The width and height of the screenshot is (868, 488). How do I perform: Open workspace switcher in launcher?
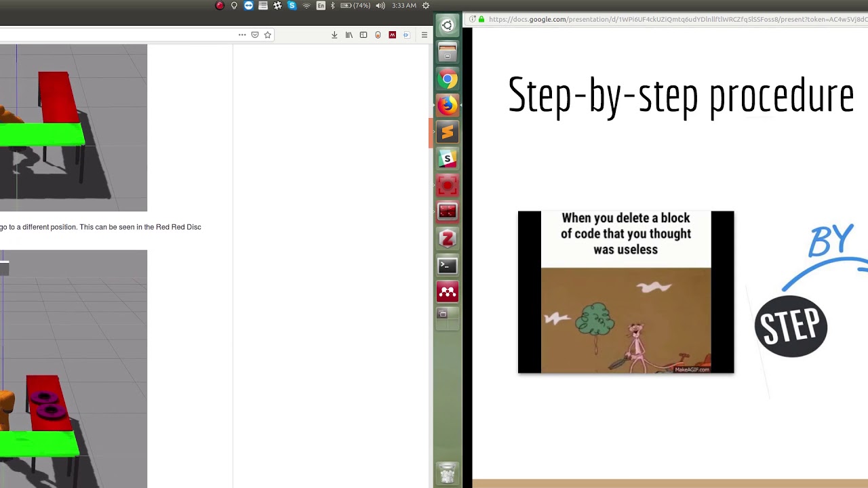click(447, 319)
